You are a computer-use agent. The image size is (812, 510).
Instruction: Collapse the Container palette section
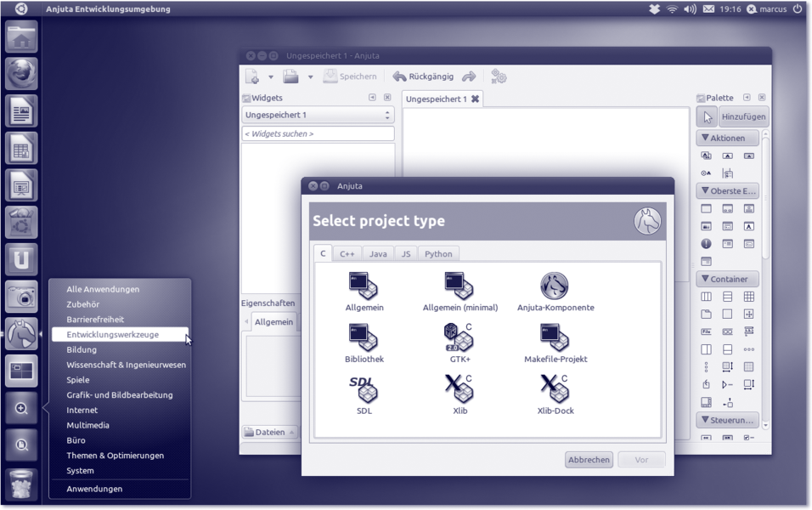(727, 279)
